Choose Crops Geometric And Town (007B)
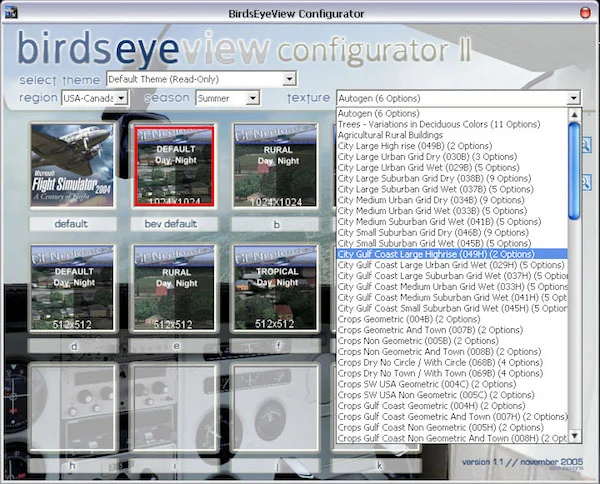 452,330
